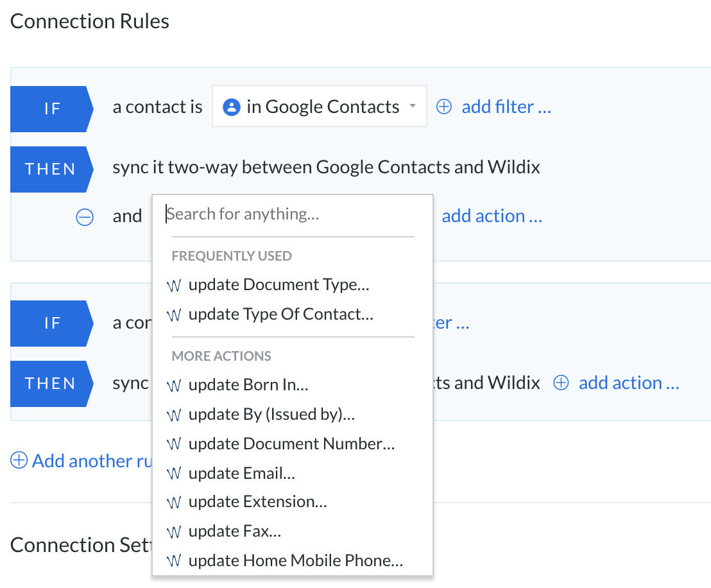The image size is (711, 588).
Task: Click the first THEN rule label
Action: point(52,169)
